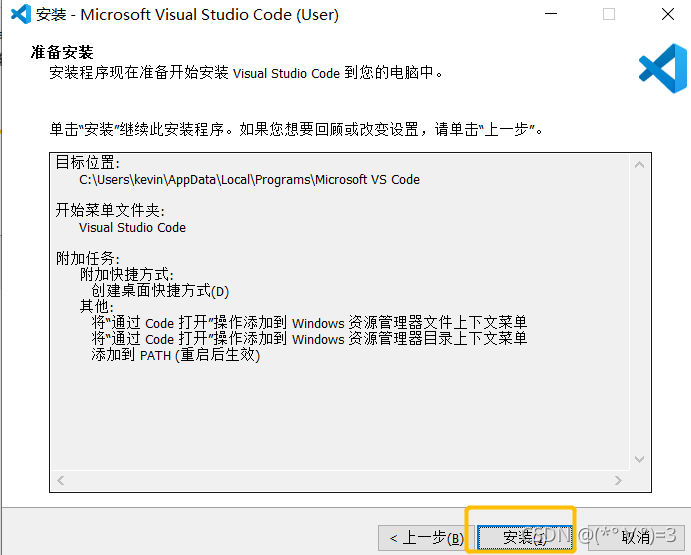Click the horizontal scroll right arrow

tap(618, 480)
